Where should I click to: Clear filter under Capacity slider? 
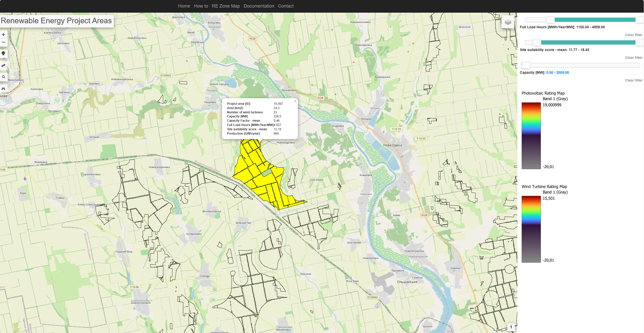pos(633,80)
